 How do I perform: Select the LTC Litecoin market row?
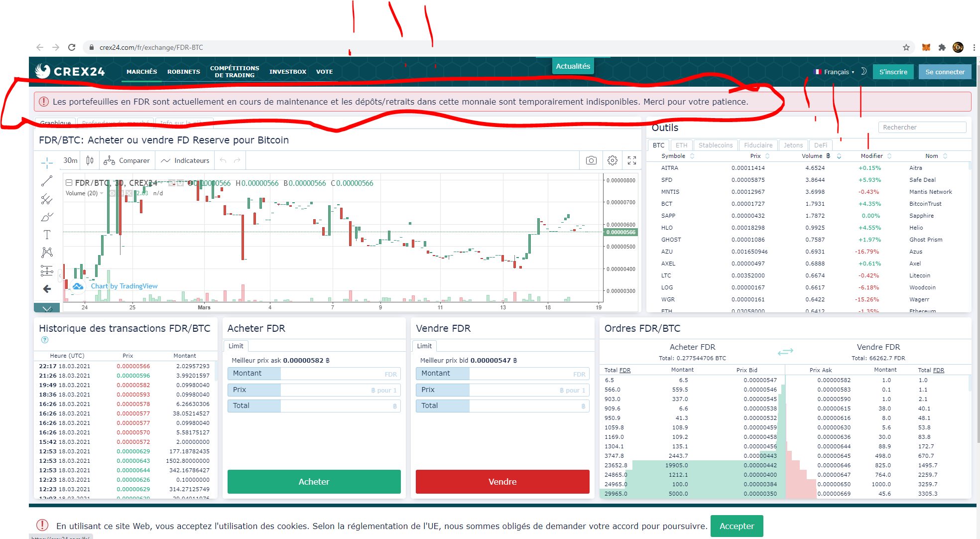click(x=809, y=275)
